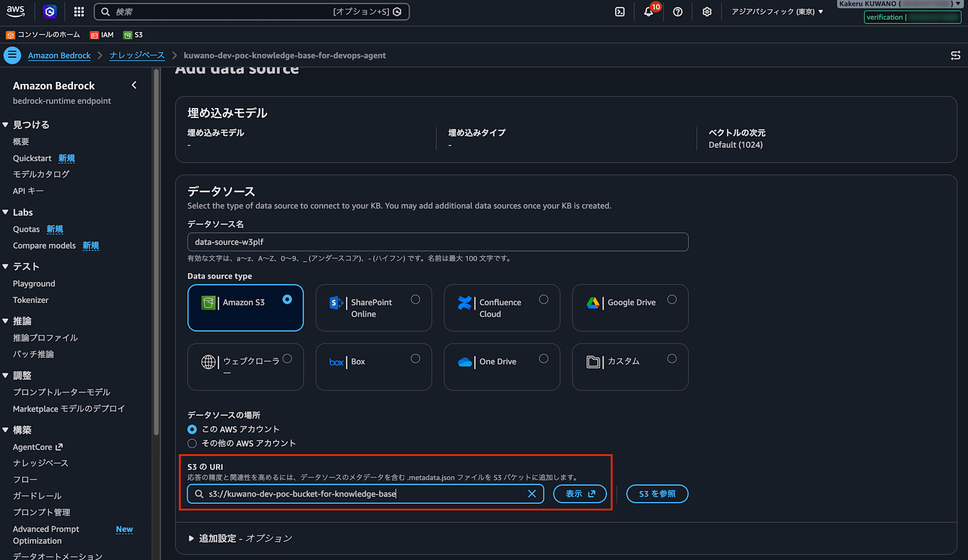The width and height of the screenshot is (968, 560).
Task: Open Quickstart in the sidebar
Action: (32, 158)
